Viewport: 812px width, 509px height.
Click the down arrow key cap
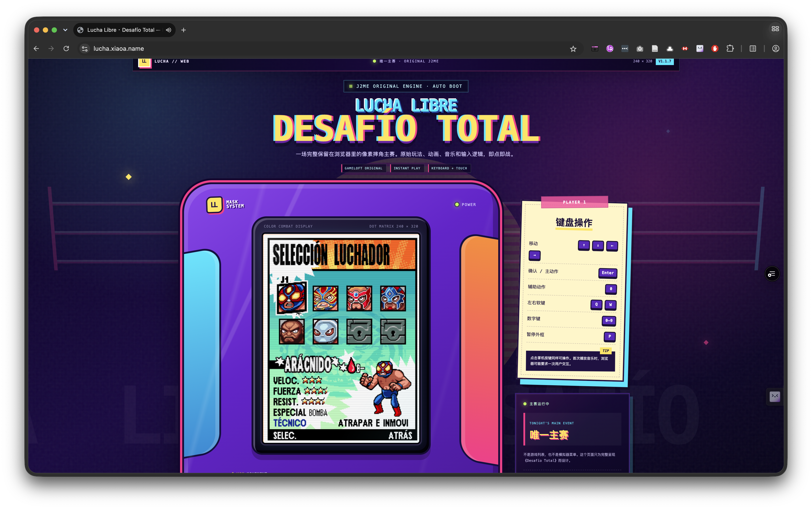[598, 246]
